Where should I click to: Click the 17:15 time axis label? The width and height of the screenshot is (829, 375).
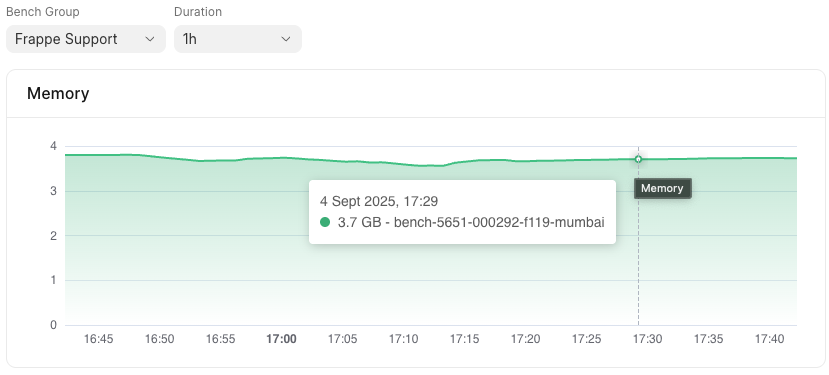click(x=464, y=339)
